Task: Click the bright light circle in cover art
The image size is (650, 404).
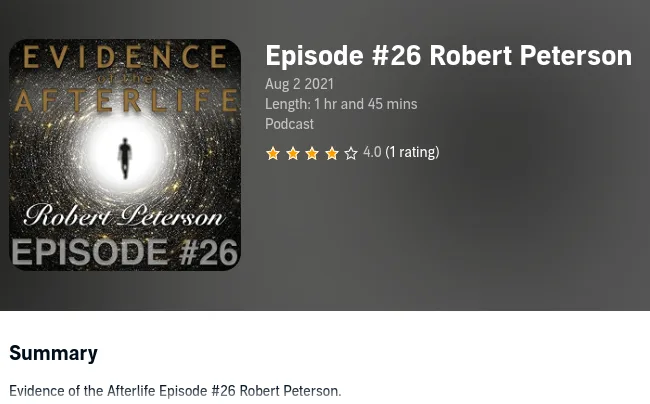Action: click(125, 152)
